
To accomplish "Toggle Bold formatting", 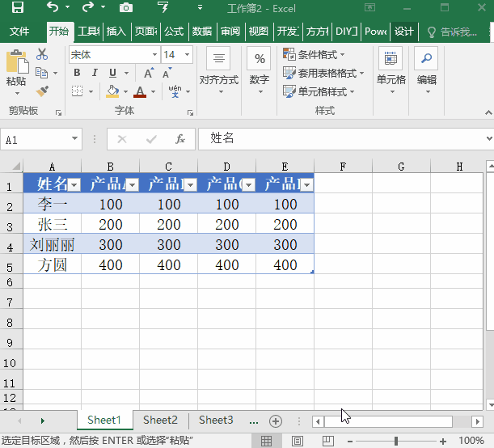I will pyautogui.click(x=77, y=73).
